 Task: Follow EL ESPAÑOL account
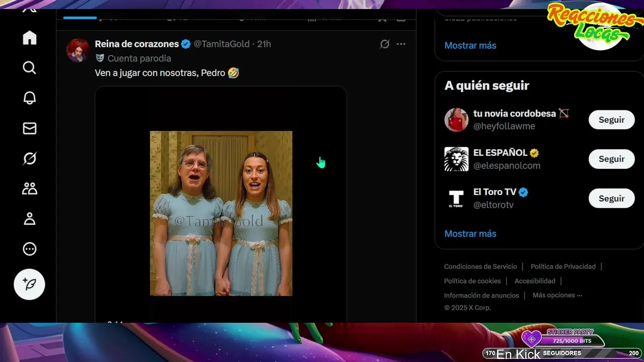tap(611, 159)
